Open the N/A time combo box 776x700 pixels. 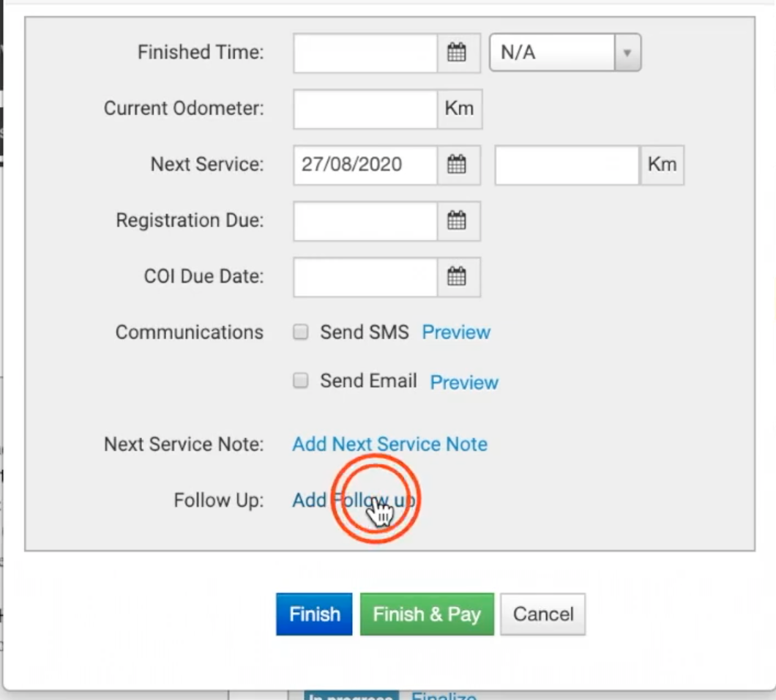pos(565,53)
